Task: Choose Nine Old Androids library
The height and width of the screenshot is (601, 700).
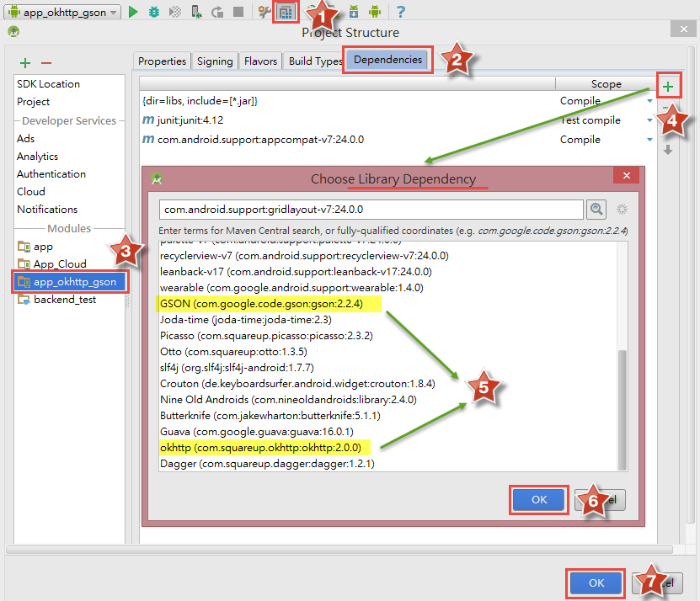Action: click(288, 400)
